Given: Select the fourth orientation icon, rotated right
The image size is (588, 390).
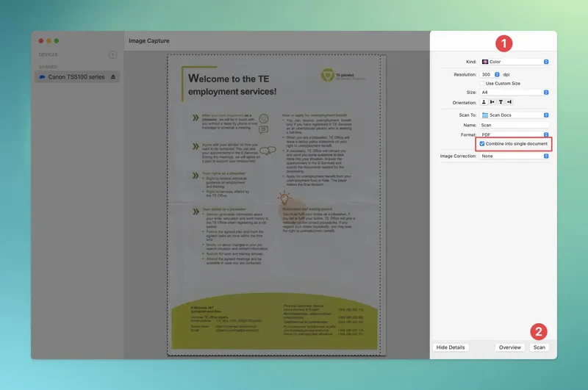Looking at the screenshot, I should (509, 103).
